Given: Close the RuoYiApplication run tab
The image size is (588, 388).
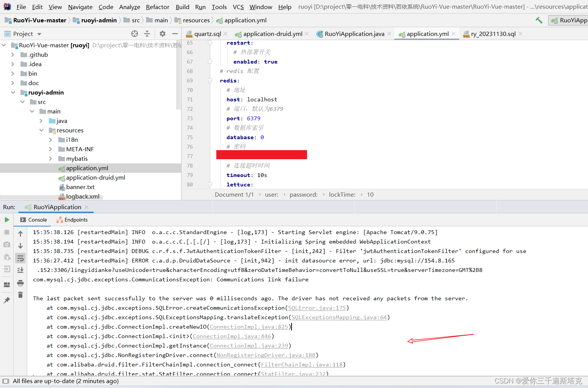Looking at the screenshot, I should (x=87, y=207).
